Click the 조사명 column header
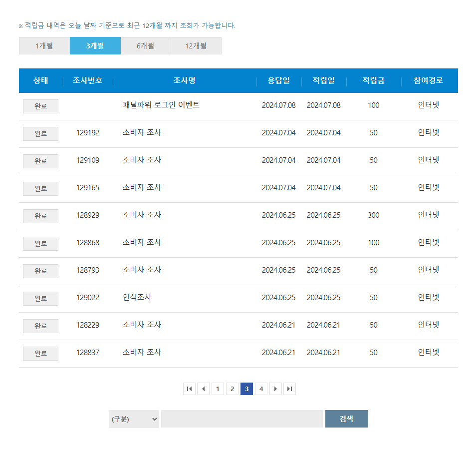The image size is (476, 450). (x=184, y=80)
